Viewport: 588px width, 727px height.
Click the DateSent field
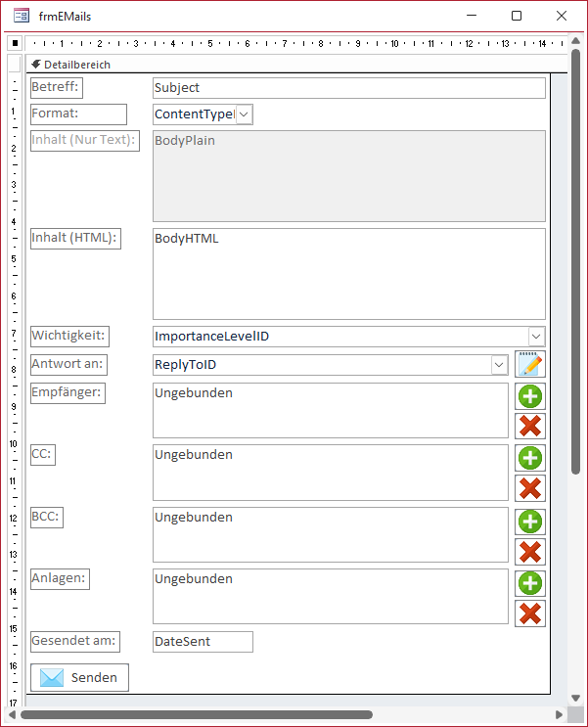coord(203,642)
